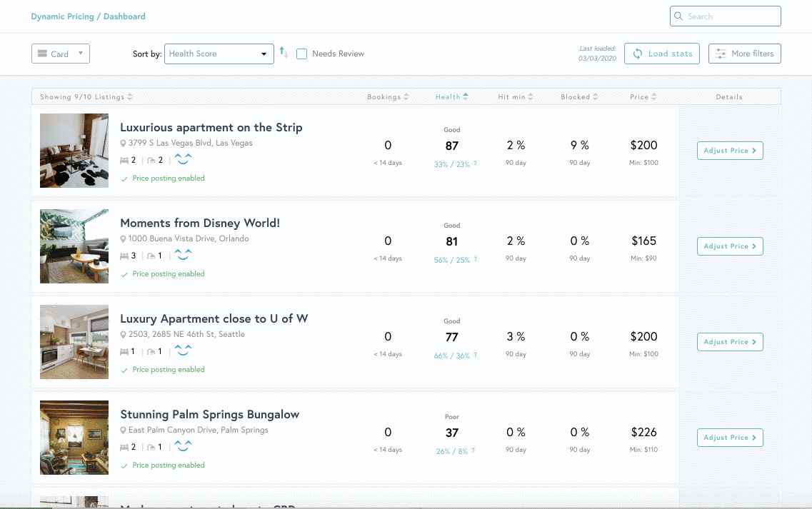Click the More filters sliders icon
This screenshot has height=509, width=812.
point(721,54)
